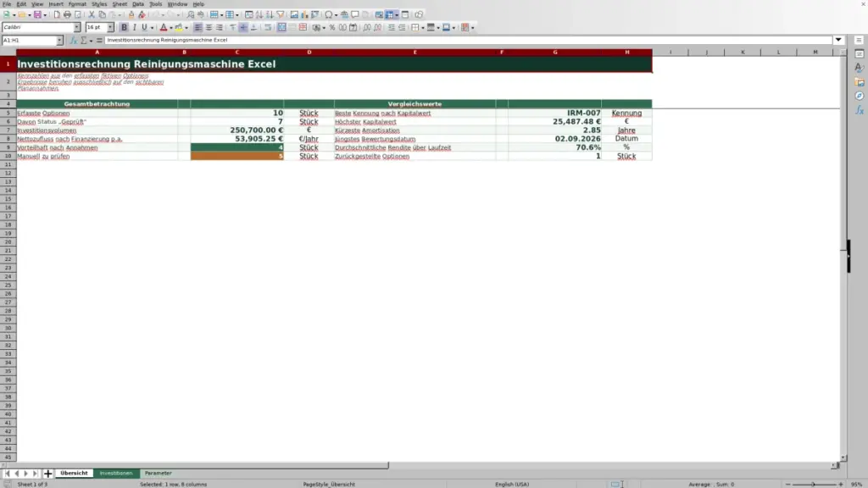
Task: Switch to the Investitionen sheet tab
Action: [x=116, y=474]
